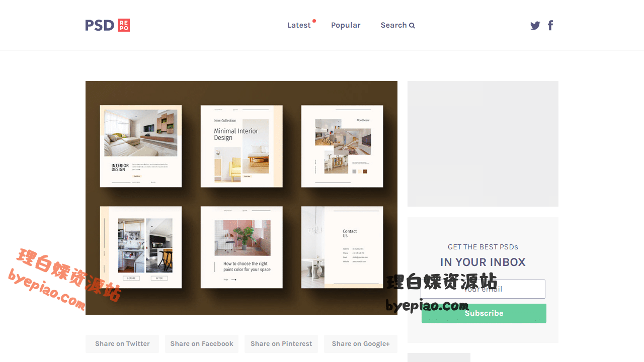The height and width of the screenshot is (362, 644).
Task: Click the dark brown swatch on Moodboard card
Action: (365, 171)
